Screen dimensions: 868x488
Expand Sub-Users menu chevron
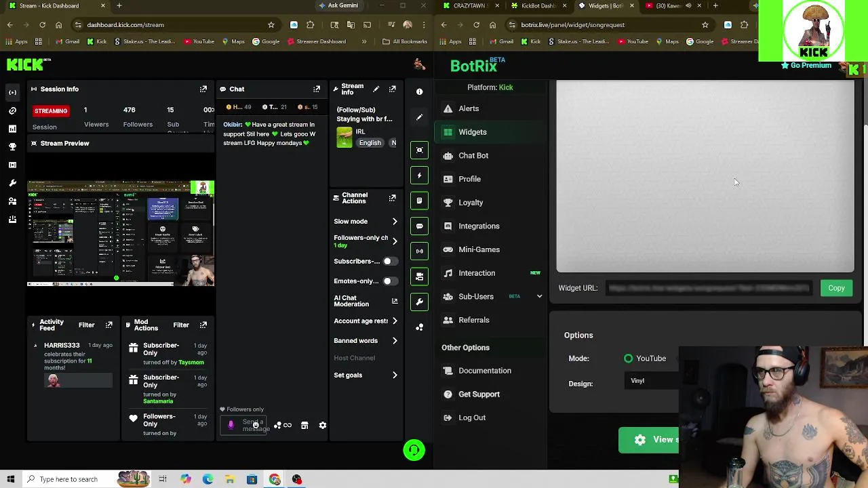540,296
